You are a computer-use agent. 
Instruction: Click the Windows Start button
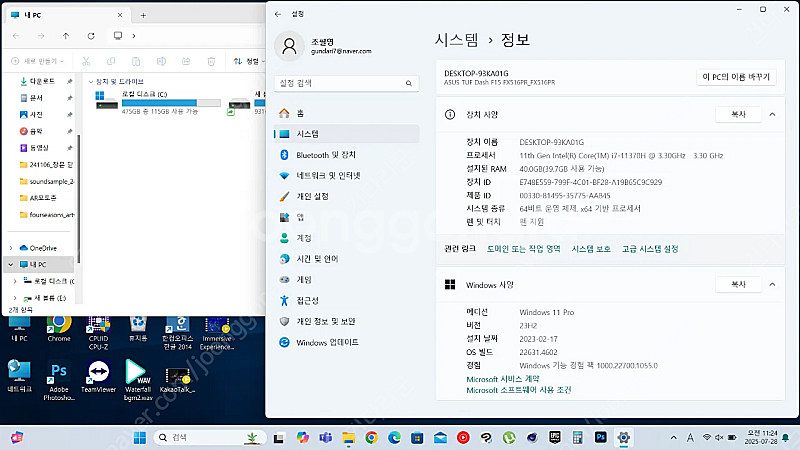[139, 438]
